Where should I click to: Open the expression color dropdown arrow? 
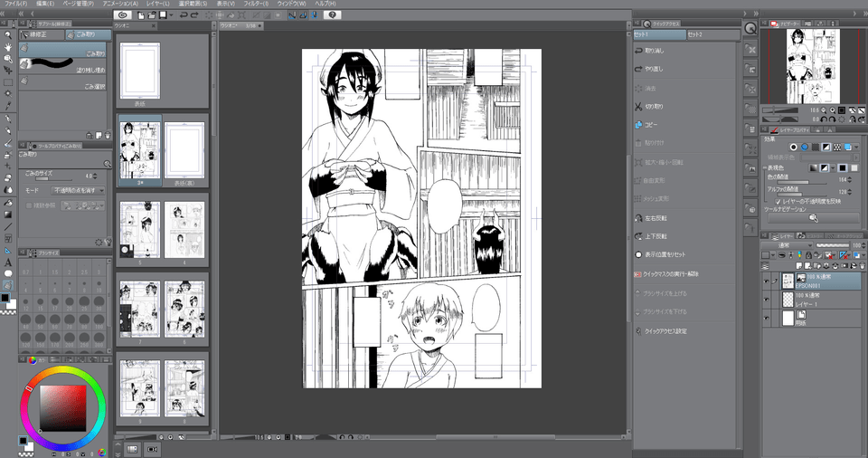coord(833,167)
